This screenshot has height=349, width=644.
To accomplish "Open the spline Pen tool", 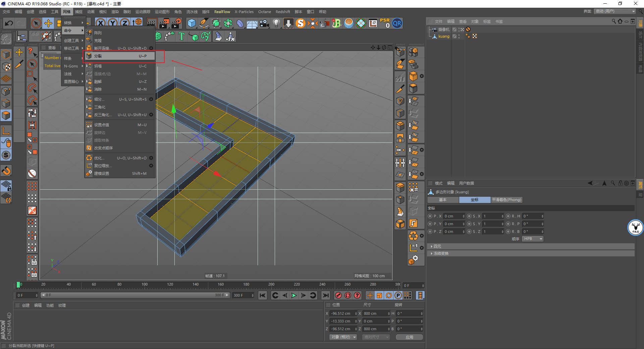I will (x=204, y=23).
